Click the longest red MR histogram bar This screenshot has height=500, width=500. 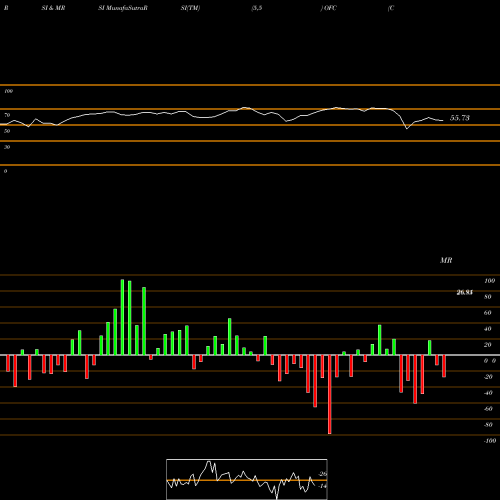coord(330,394)
